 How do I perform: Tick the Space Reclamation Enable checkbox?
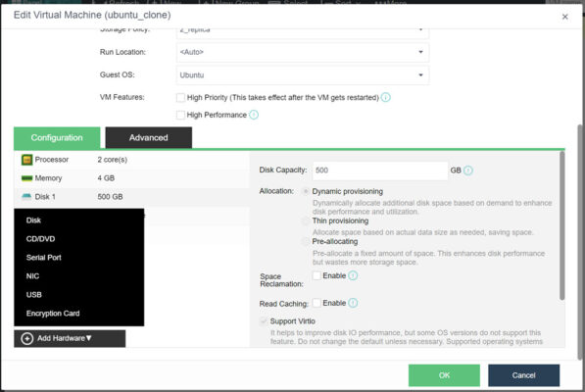(317, 275)
